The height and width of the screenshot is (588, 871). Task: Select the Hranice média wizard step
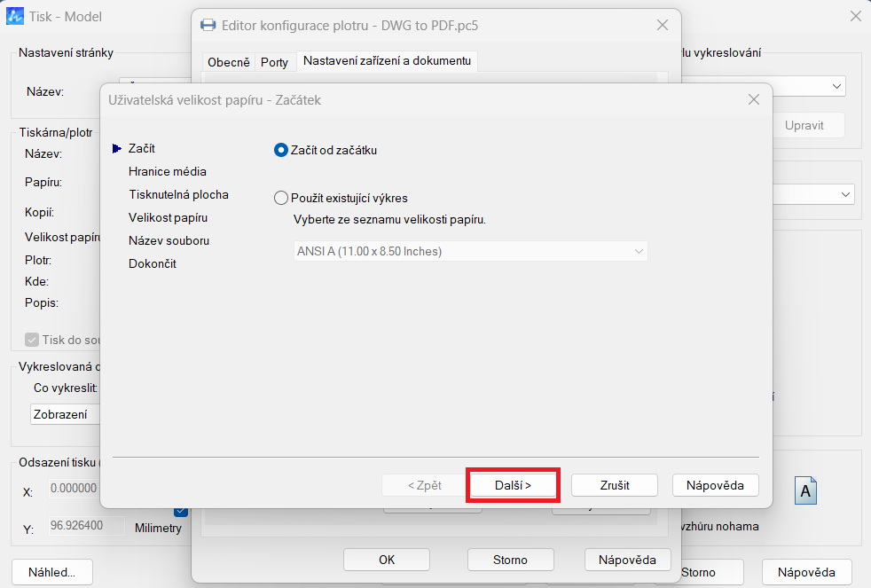[167, 171]
